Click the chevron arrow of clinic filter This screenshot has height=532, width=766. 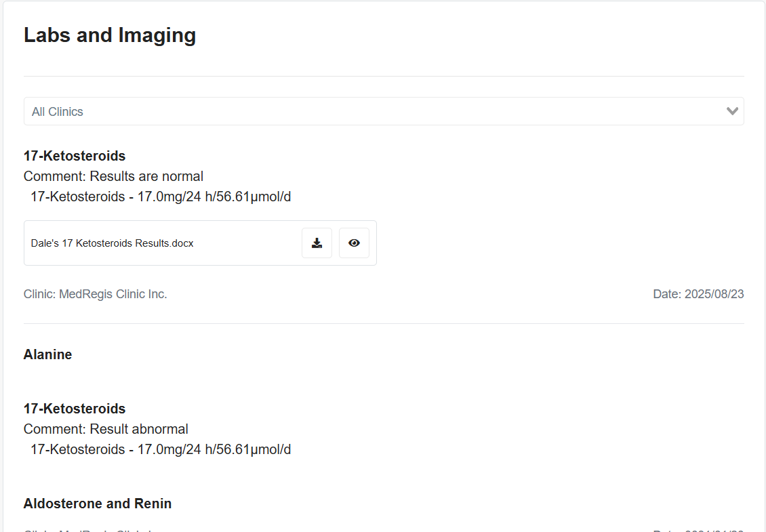coord(731,111)
